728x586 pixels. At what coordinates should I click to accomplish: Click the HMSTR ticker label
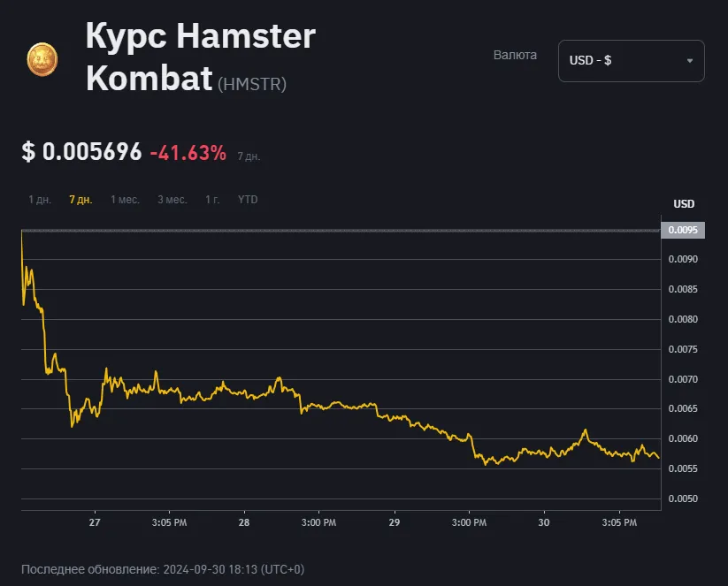pyautogui.click(x=251, y=84)
